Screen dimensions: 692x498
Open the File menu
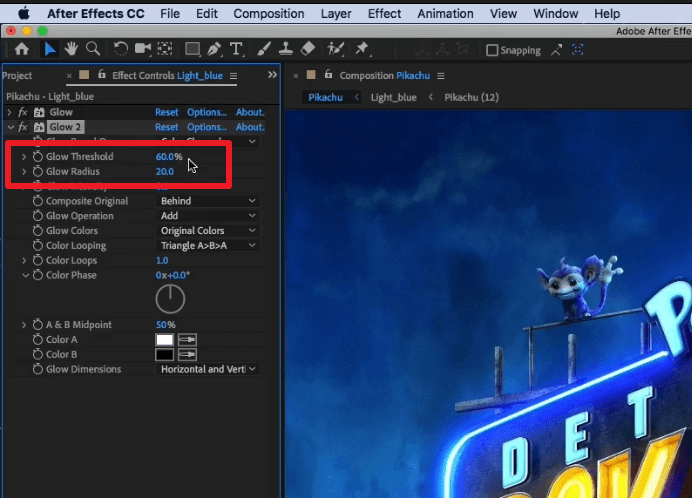(x=170, y=14)
